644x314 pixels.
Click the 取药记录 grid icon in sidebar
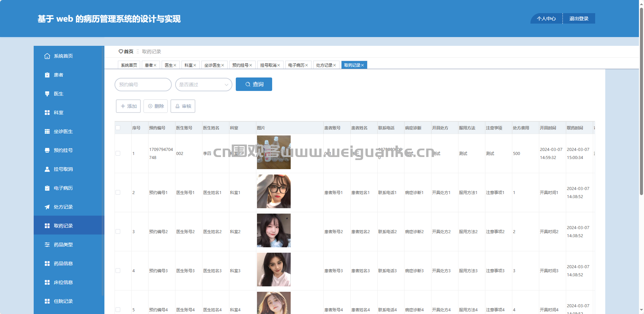(x=47, y=226)
